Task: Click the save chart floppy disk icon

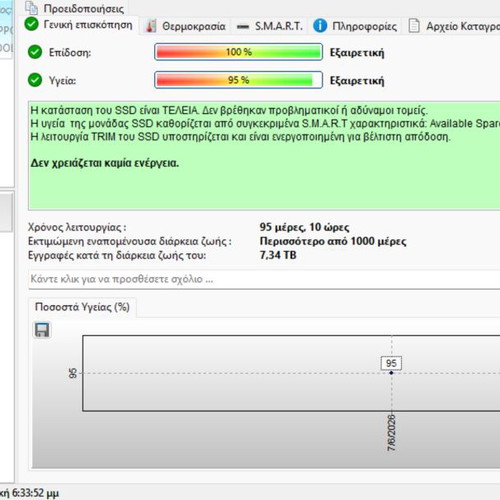Action: pyautogui.click(x=42, y=330)
